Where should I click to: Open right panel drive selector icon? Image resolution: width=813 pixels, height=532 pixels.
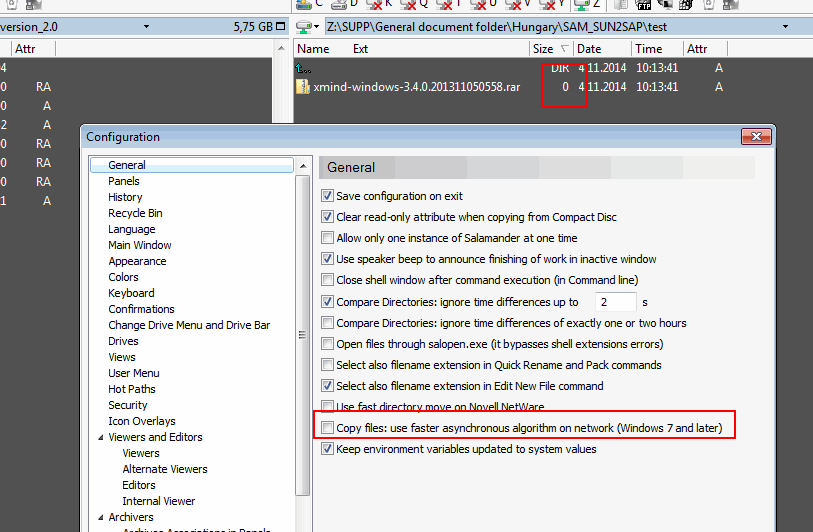pyautogui.click(x=306, y=26)
